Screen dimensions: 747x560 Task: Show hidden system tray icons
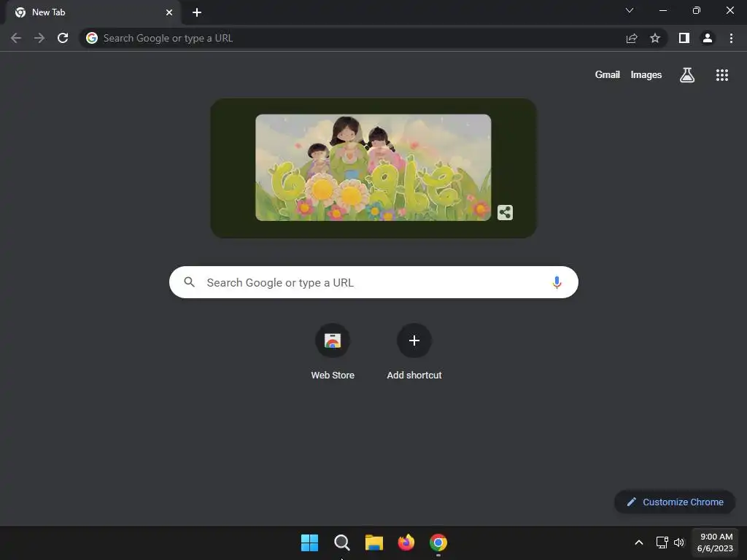tap(639, 542)
